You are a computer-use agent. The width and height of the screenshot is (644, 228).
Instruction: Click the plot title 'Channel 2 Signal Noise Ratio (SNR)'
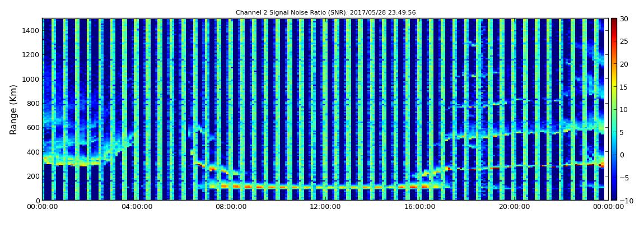coord(325,13)
